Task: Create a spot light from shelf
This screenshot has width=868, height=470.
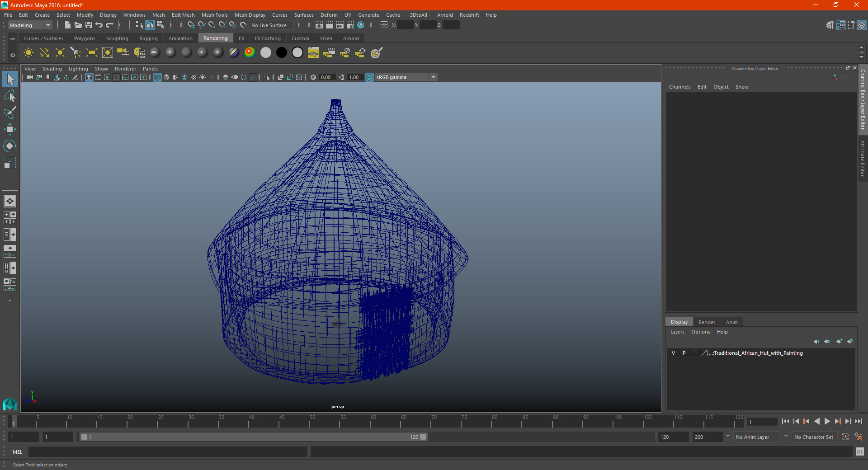Action: [76, 53]
